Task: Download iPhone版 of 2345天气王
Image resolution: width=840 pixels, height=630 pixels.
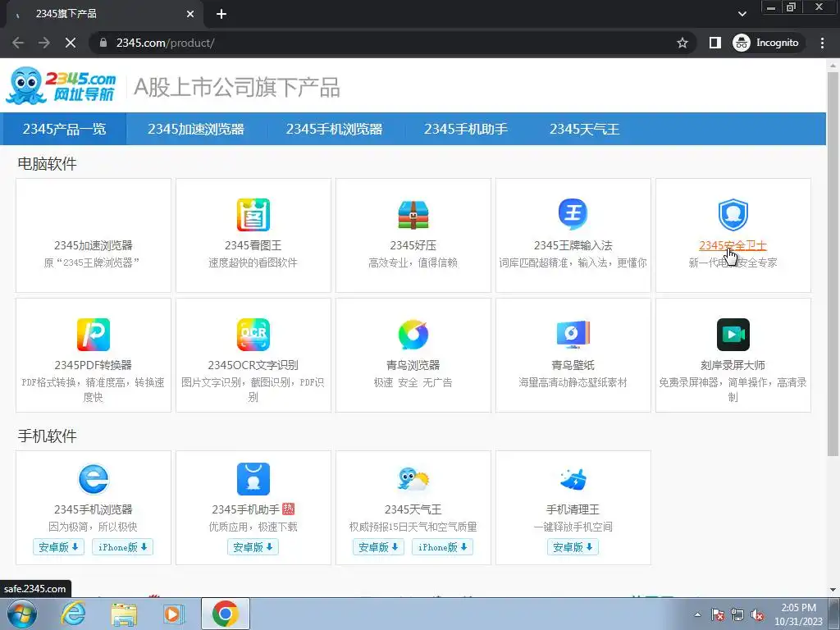Action: coord(442,547)
